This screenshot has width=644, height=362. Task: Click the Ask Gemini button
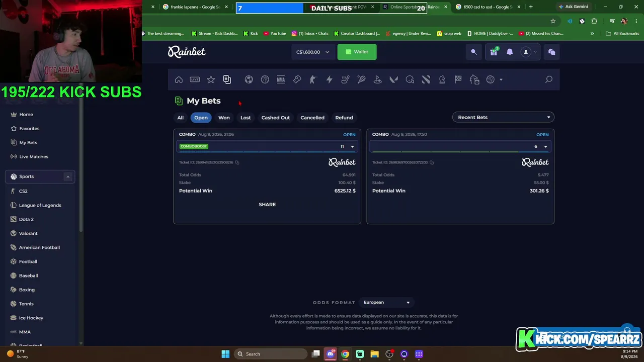(x=573, y=7)
